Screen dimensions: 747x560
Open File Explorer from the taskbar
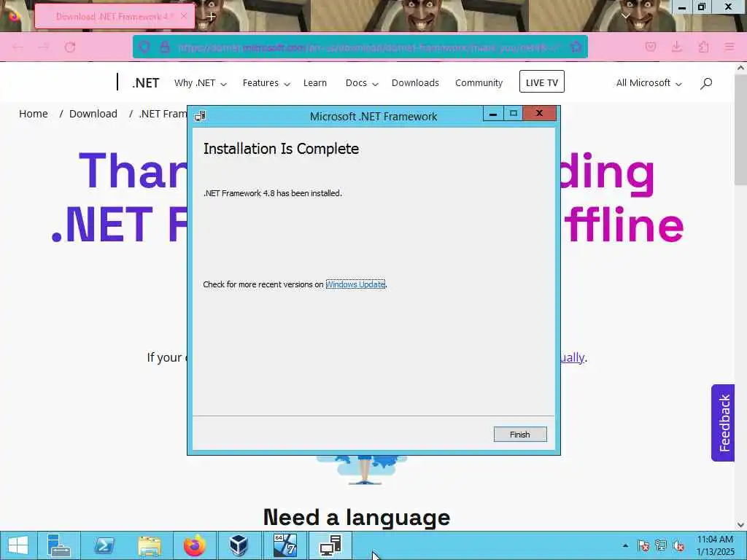pyautogui.click(x=149, y=545)
